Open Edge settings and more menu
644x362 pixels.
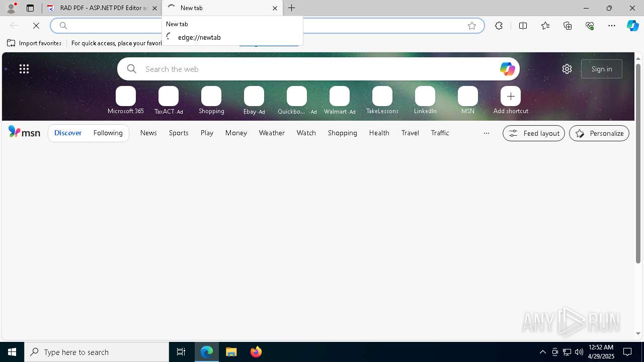(612, 26)
